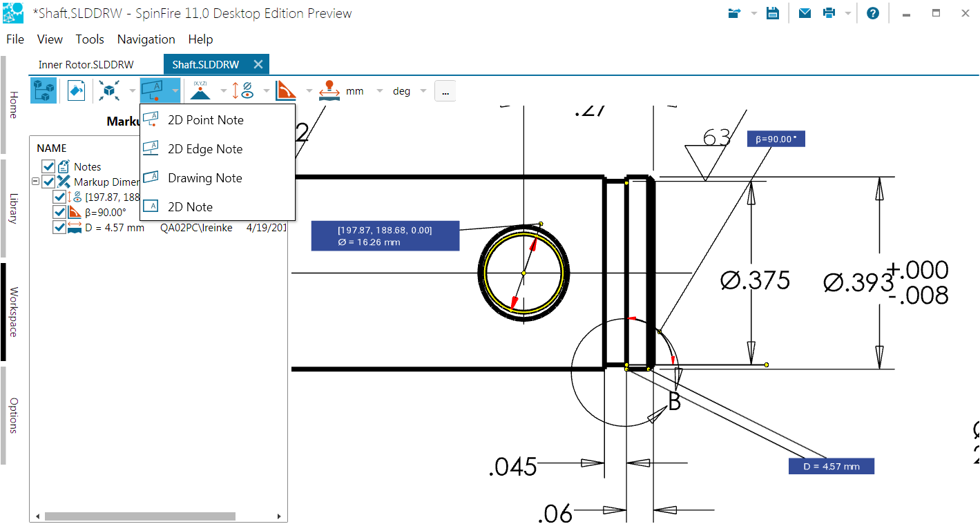Click the assembly tree icon in toolbar
This screenshot has height=524, width=980.
(44, 90)
